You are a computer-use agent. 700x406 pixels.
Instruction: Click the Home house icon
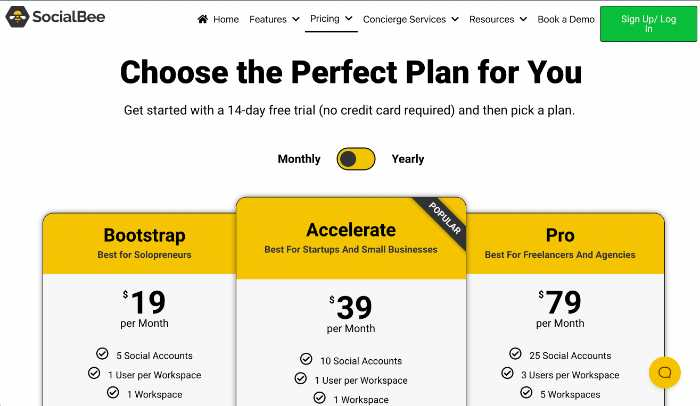(203, 19)
